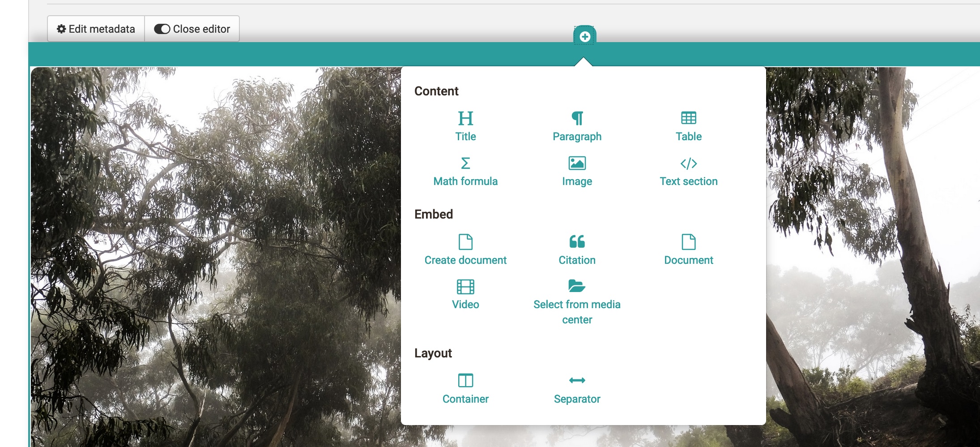Click the plus add-element button
This screenshot has width=980, height=447.
[x=584, y=37]
